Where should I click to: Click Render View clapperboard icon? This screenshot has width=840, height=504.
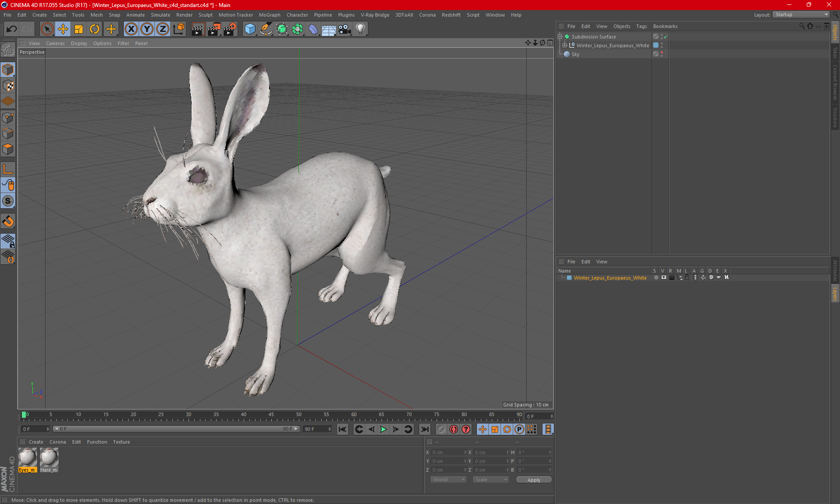[x=198, y=29]
